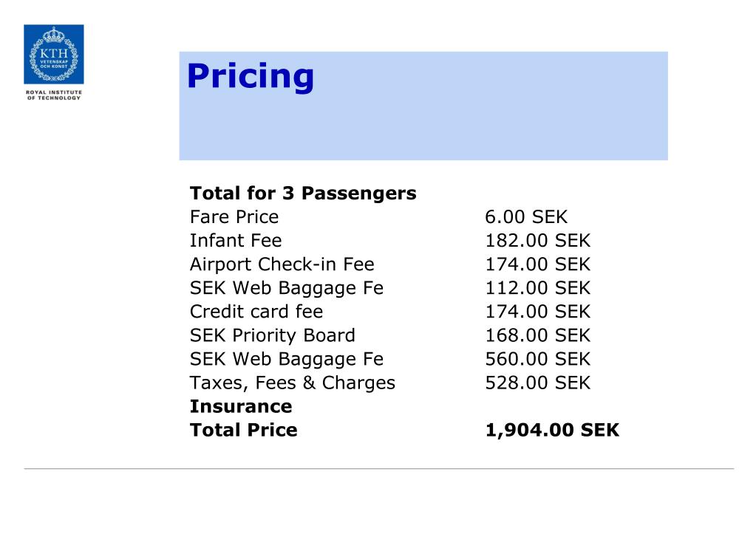Click the SEK Priority Board label

[x=273, y=335]
